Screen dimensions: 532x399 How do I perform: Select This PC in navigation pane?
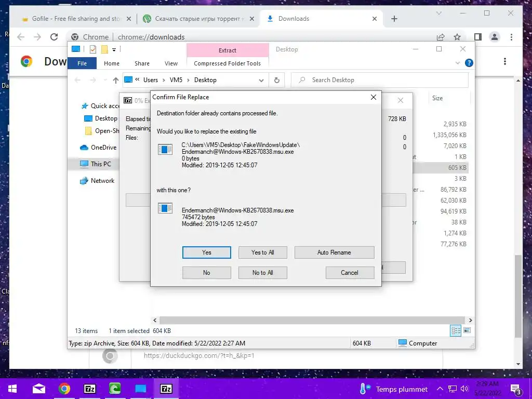[x=96, y=164]
